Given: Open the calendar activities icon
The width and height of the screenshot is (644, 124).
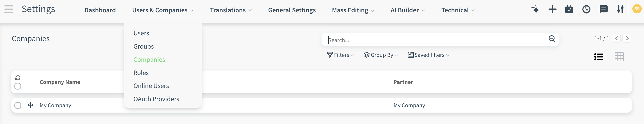Looking at the screenshot, I should point(569,9).
